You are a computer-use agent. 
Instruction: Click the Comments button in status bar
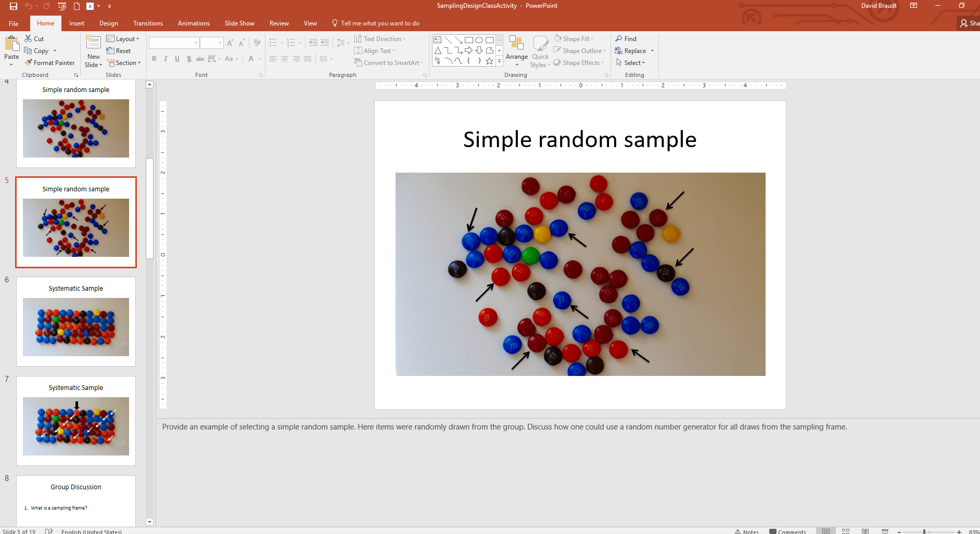[x=788, y=531]
